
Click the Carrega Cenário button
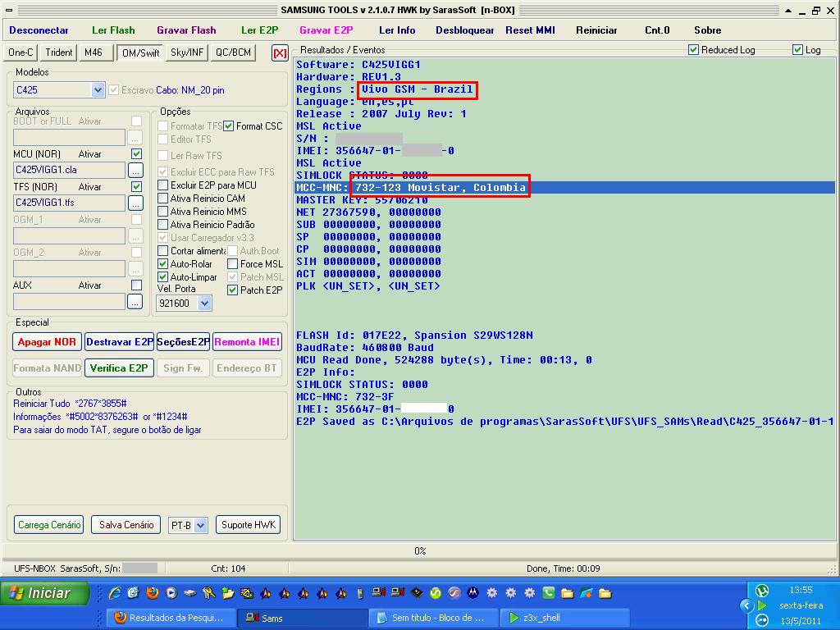tap(49, 525)
